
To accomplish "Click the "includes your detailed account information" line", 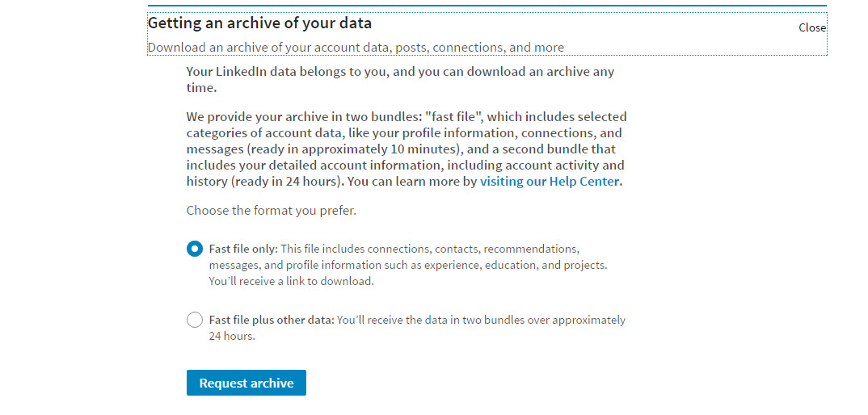I will (405, 165).
